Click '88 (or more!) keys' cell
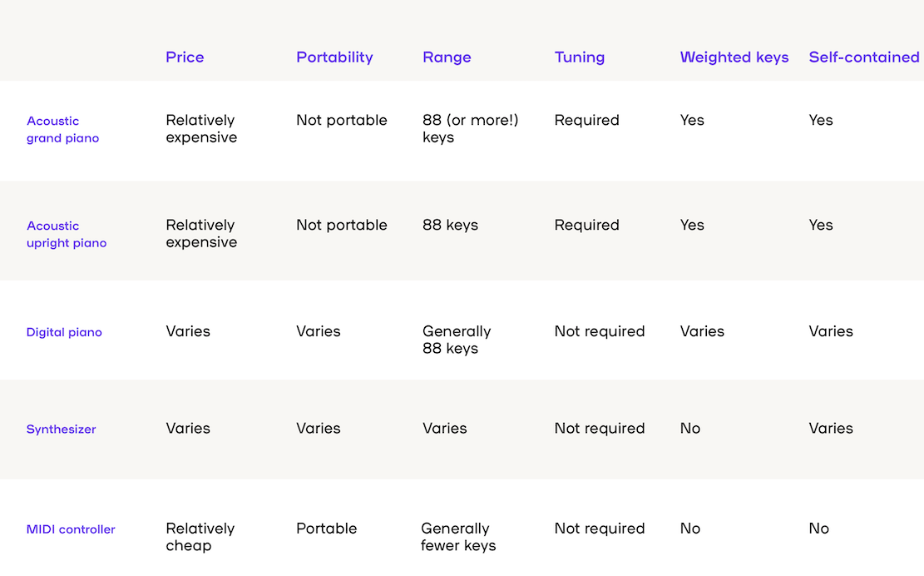924x576 pixels. [x=470, y=128]
